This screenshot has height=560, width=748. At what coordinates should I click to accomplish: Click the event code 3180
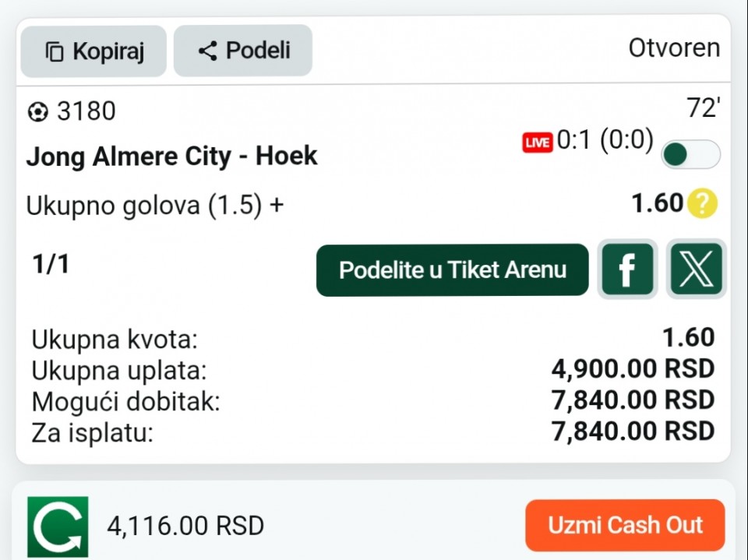coord(86,112)
